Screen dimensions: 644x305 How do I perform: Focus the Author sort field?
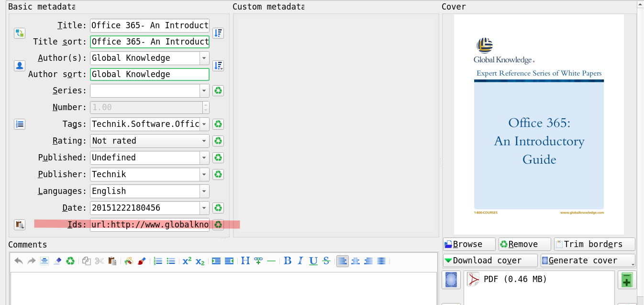[150, 74]
